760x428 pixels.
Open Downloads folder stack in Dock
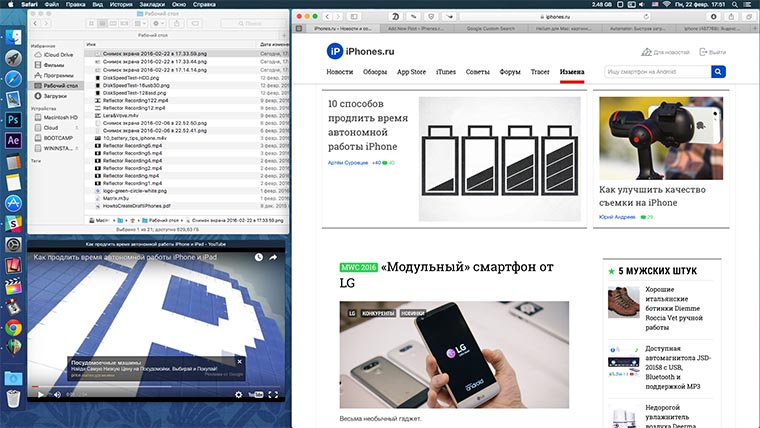[x=13, y=378]
